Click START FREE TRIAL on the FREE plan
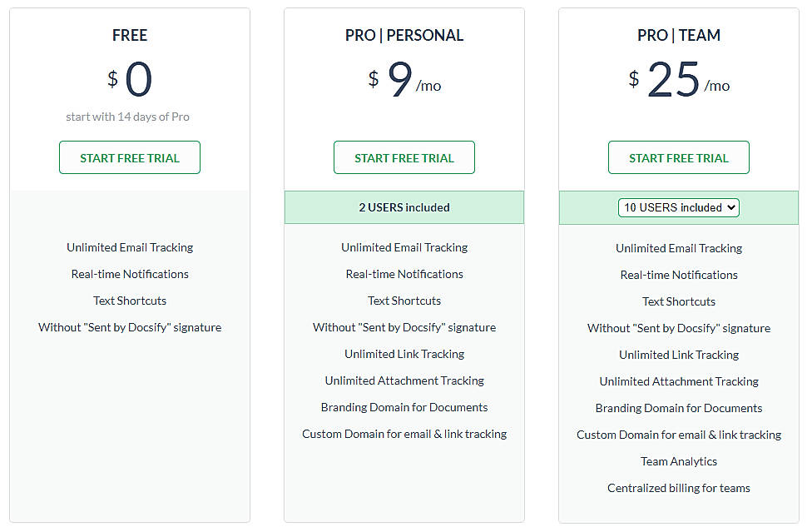 tap(129, 157)
